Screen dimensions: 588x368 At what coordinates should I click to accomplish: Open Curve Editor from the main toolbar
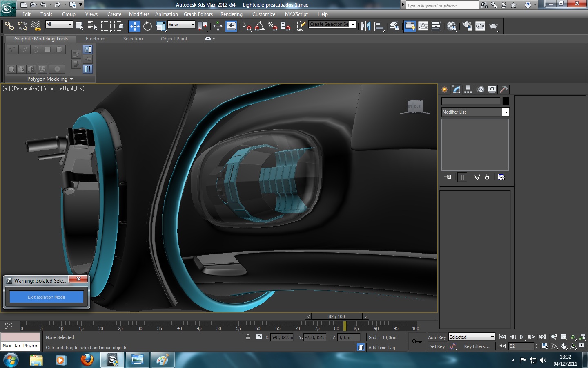click(423, 26)
